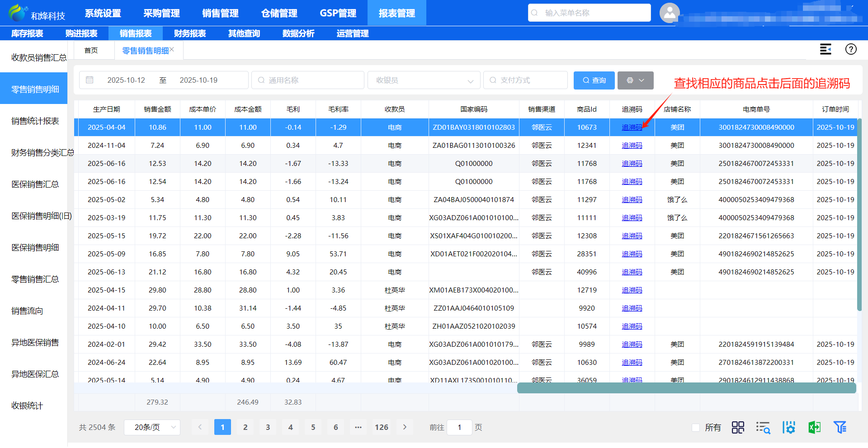The image size is (868, 448).
Task: Click the four-square grid view icon
Action: 738,427
